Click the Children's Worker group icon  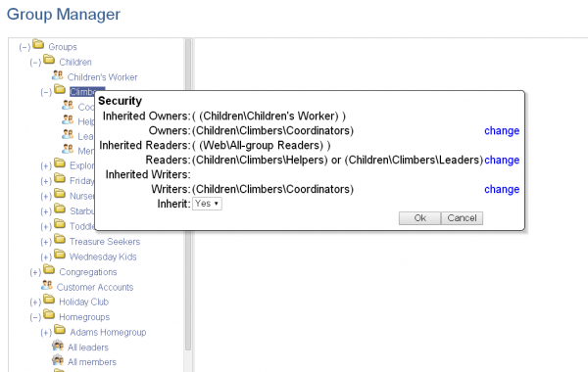click(58, 75)
